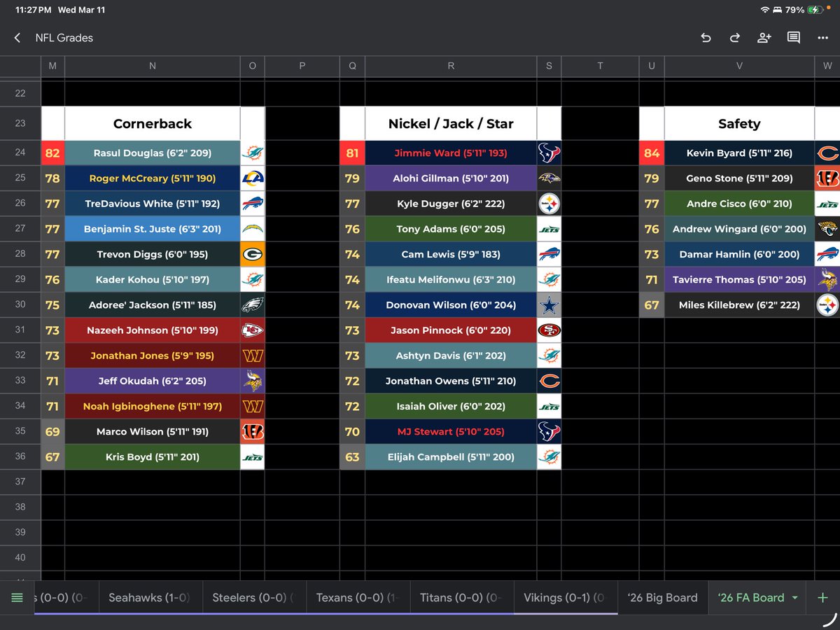Select grade 84 cell next to Kevin Byard
This screenshot has height=630, width=840.
click(x=652, y=153)
